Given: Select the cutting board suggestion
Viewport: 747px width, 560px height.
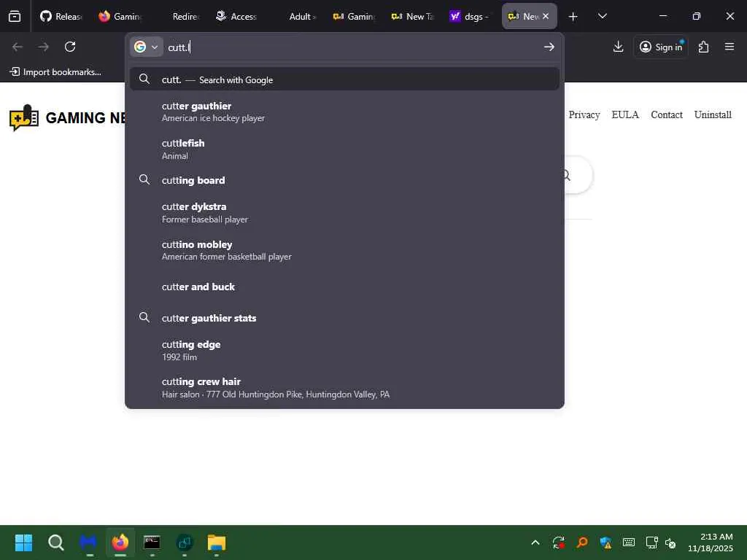Looking at the screenshot, I should 344,180.
